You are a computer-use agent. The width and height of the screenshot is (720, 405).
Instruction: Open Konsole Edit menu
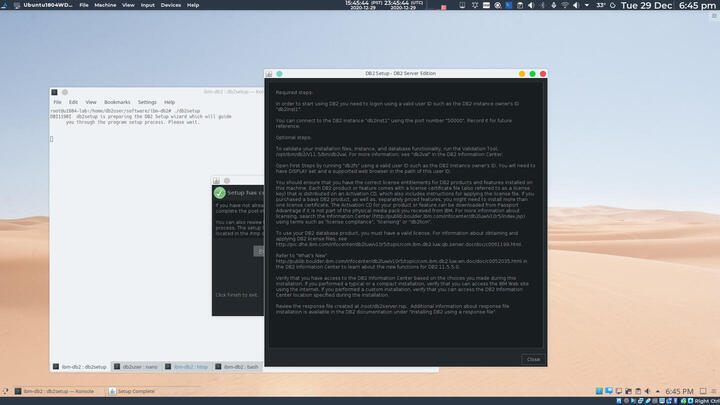73,102
